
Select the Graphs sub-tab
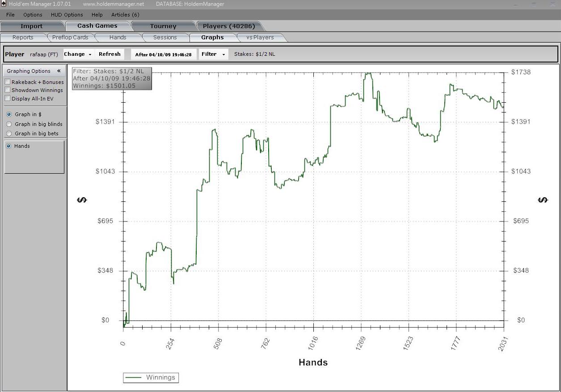pos(212,37)
